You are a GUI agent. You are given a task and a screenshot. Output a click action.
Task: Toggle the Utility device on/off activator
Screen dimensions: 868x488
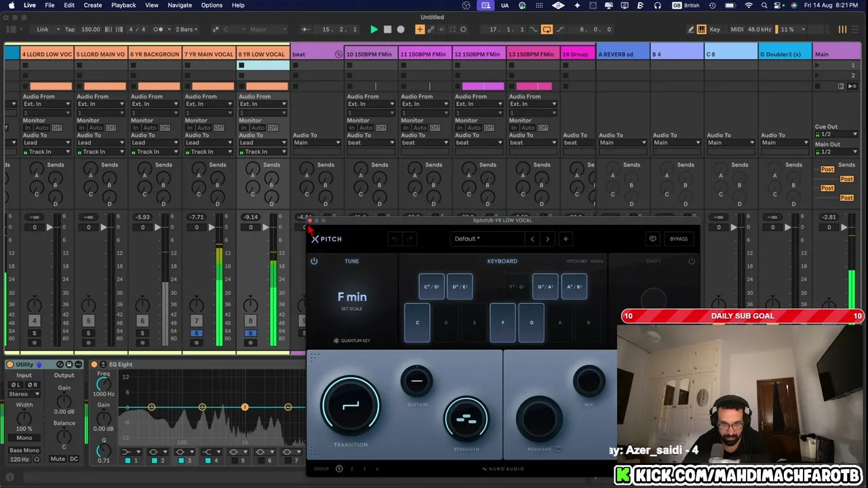(x=10, y=365)
